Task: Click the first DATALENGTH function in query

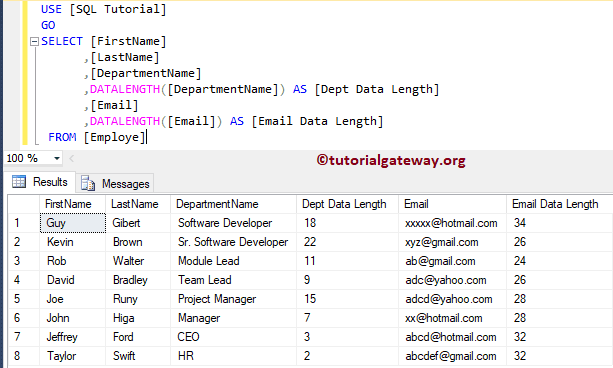Action: 125,89
